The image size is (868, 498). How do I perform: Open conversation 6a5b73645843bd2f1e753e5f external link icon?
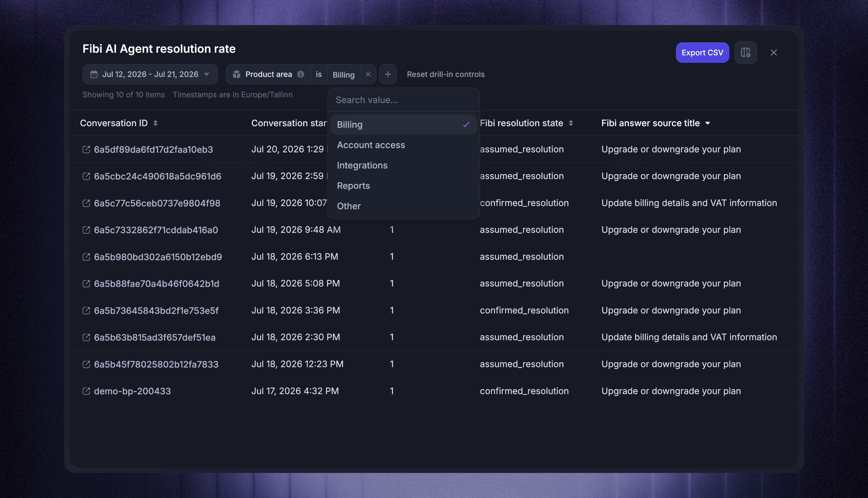tap(86, 311)
